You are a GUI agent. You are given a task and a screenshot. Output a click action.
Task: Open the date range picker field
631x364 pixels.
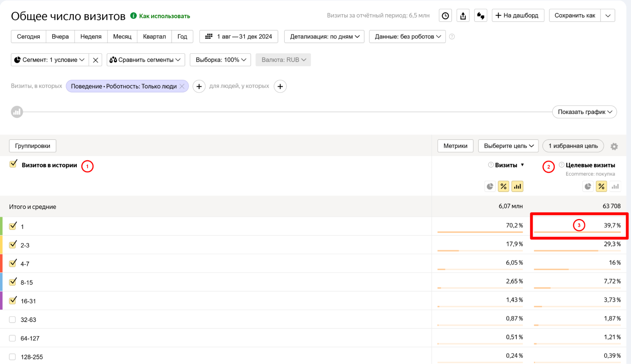click(239, 37)
